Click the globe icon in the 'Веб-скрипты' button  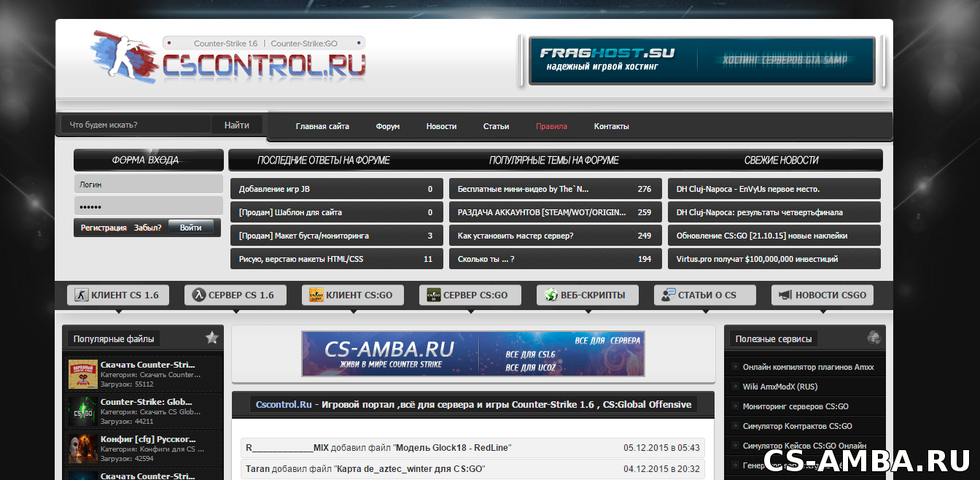pyautogui.click(x=551, y=295)
